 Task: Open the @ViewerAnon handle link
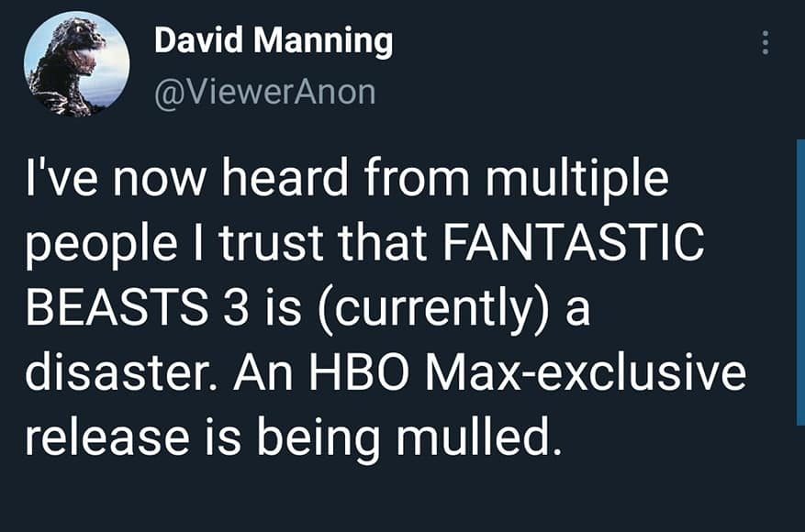click(265, 93)
